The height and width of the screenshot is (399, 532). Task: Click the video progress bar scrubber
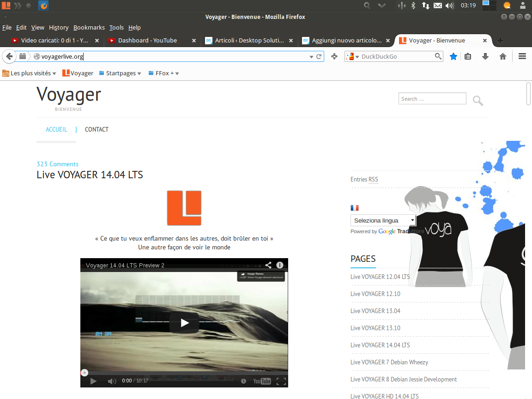coord(84,373)
